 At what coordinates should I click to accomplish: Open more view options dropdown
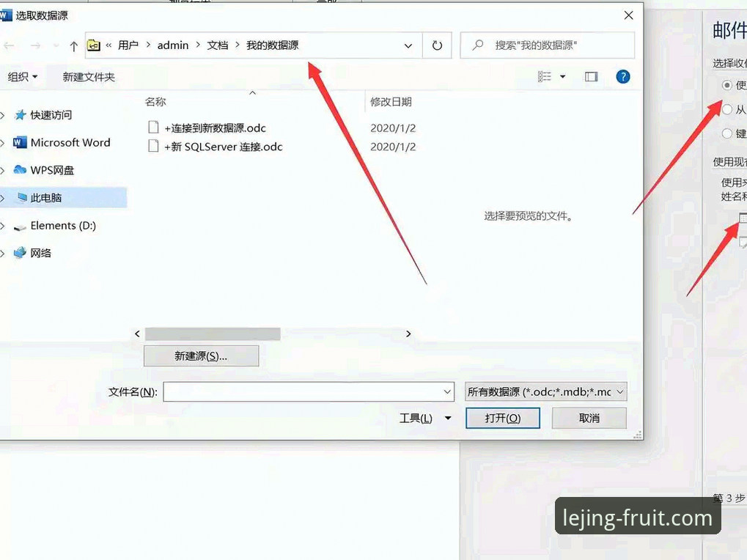(562, 77)
